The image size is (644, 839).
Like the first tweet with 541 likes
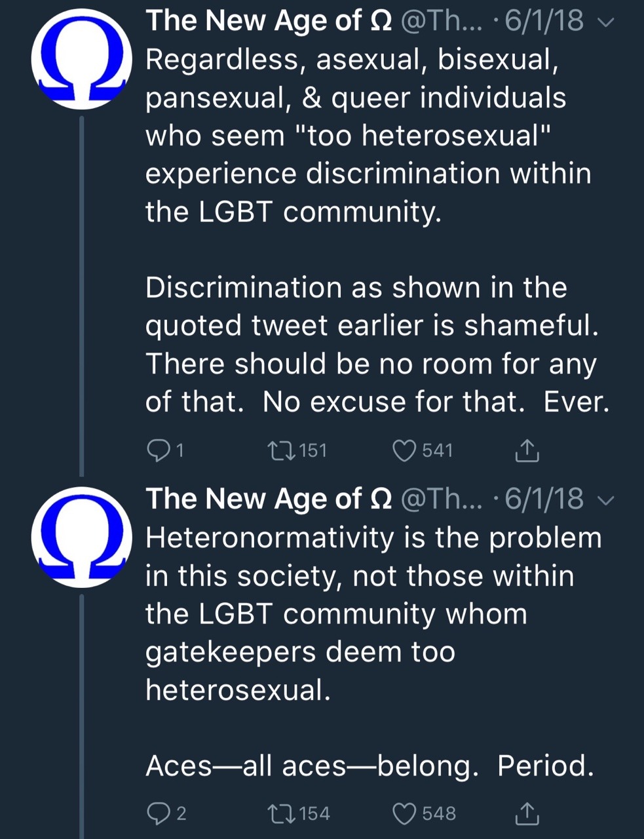pos(404,450)
